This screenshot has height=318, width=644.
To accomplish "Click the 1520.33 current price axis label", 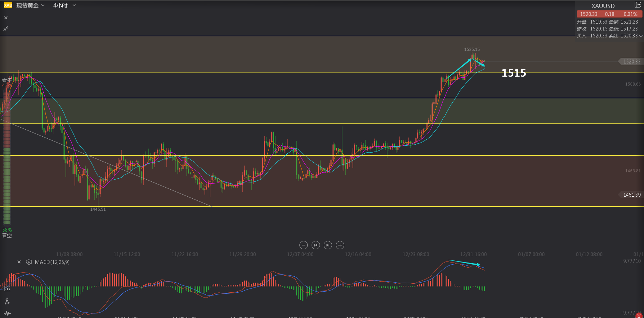I will click(631, 62).
